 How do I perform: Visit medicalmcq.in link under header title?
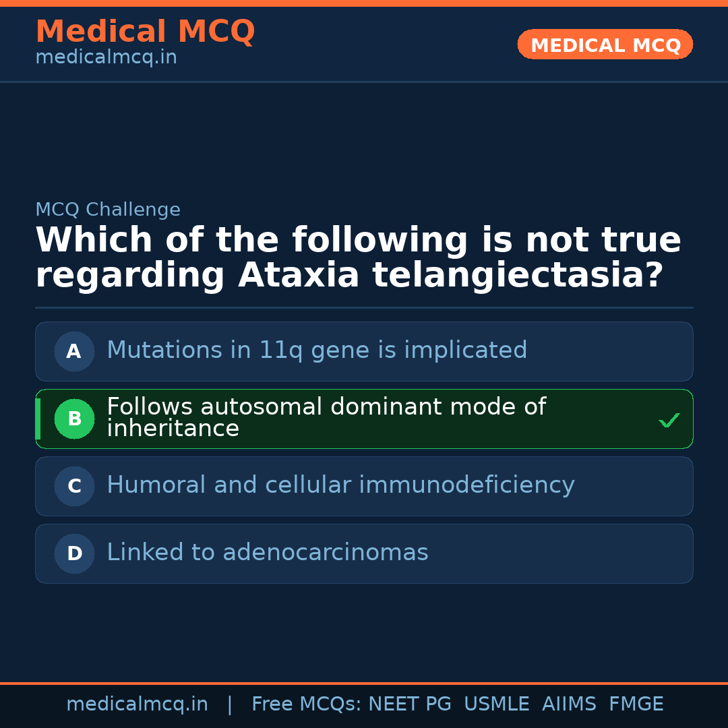point(106,58)
